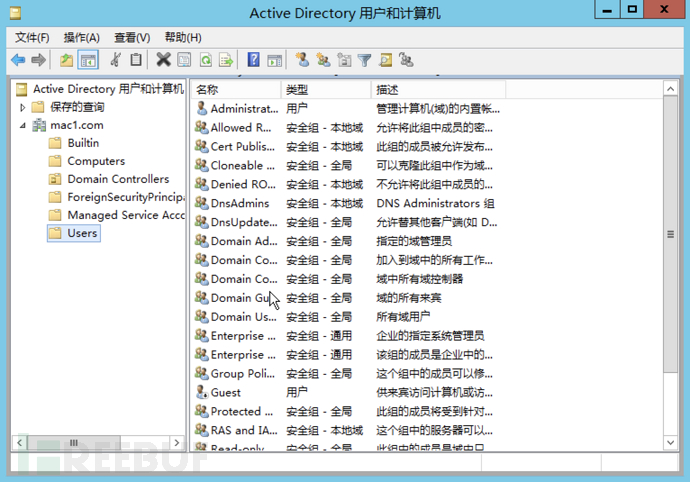Click the vertical scrollbar thumb in list
The width and height of the screenshot is (690, 482).
(x=670, y=234)
